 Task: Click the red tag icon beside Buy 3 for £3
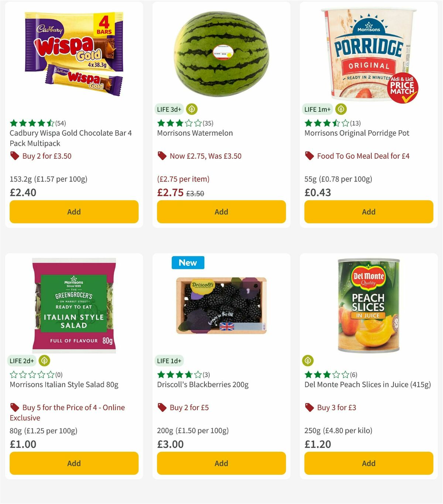point(309,407)
